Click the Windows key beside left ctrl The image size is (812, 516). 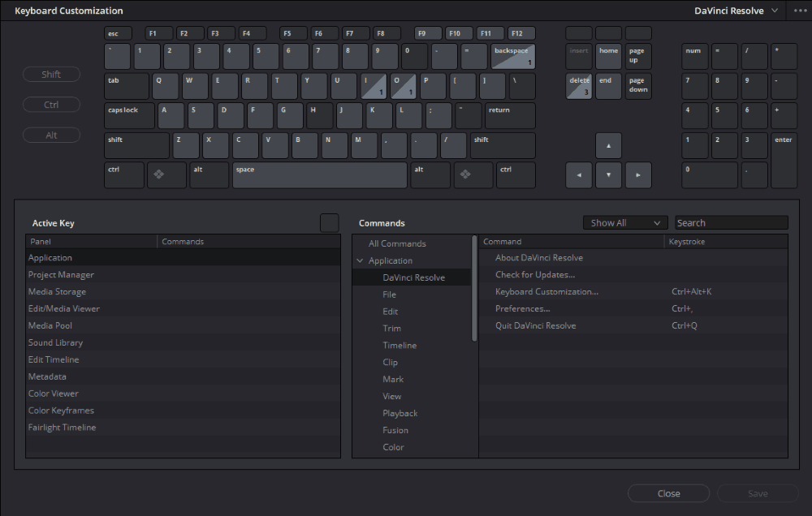pos(166,175)
